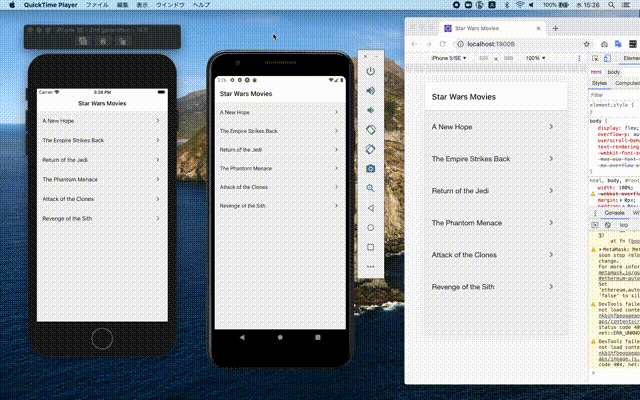Screen dimensions: 640x400
Task: Open a new Chrome tab
Action: click(x=555, y=28)
